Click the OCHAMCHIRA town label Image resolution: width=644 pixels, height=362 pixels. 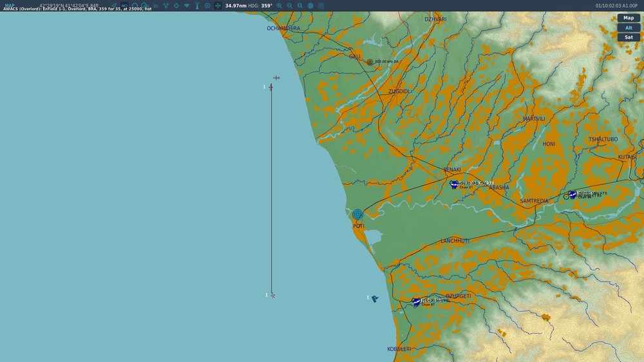tap(283, 28)
